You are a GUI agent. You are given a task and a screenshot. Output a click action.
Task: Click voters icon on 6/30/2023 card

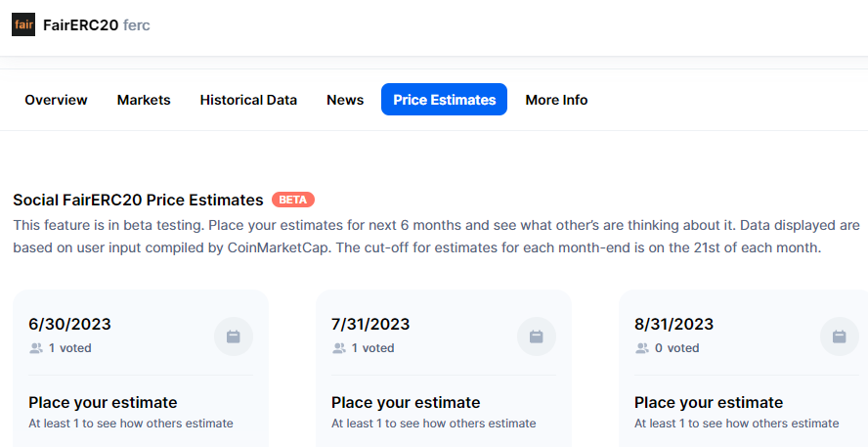point(36,348)
